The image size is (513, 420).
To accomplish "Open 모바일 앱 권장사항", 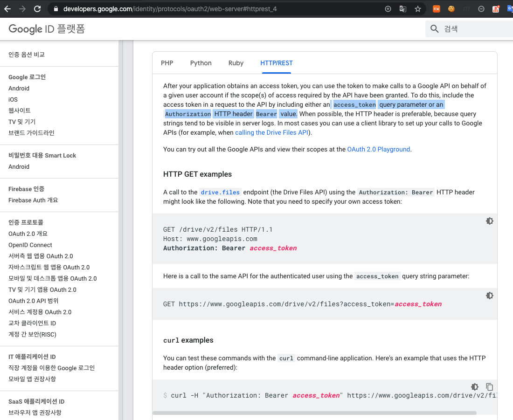I will tap(32, 379).
